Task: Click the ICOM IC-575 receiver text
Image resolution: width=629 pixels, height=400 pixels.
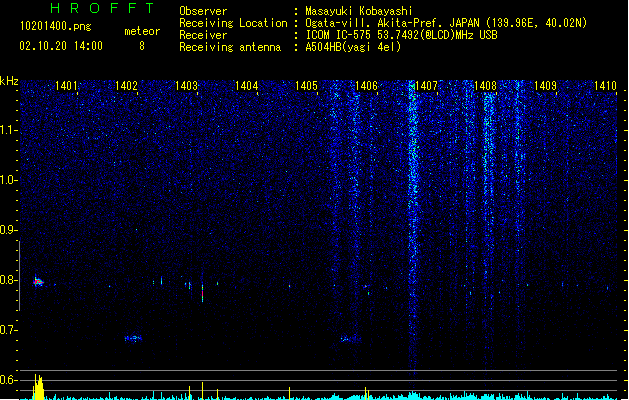Action: click(x=401, y=35)
